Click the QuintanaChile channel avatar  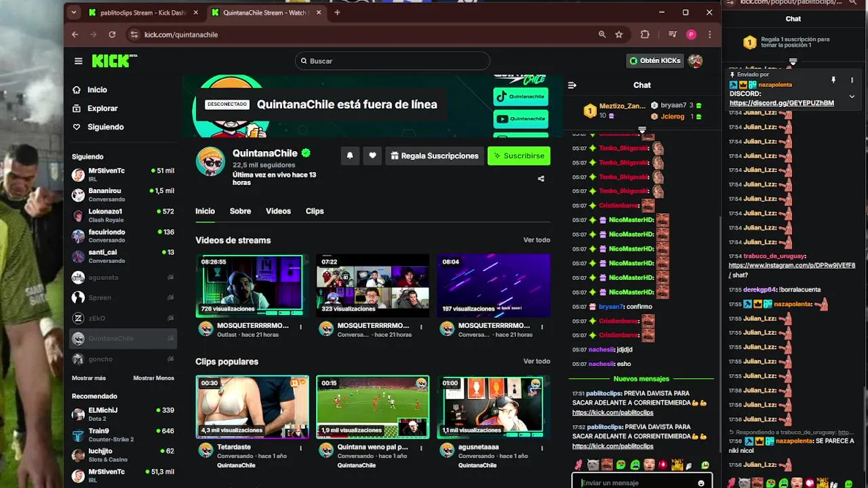[210, 161]
